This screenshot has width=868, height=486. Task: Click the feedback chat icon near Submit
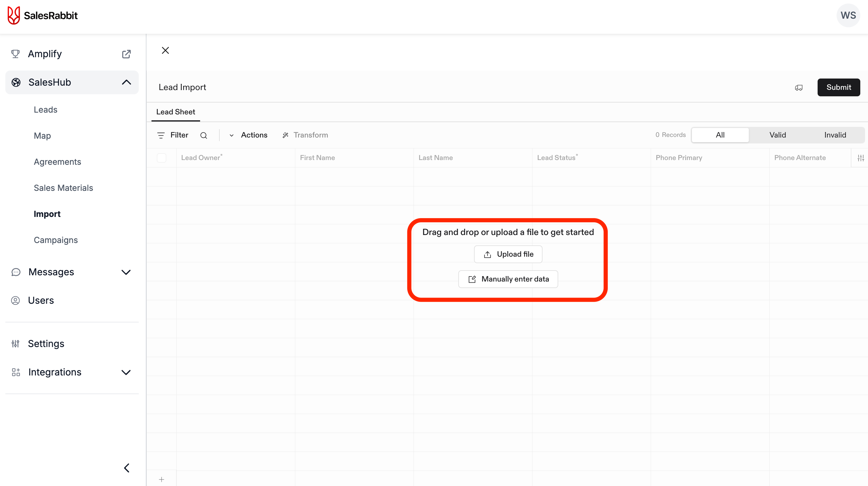pyautogui.click(x=799, y=87)
